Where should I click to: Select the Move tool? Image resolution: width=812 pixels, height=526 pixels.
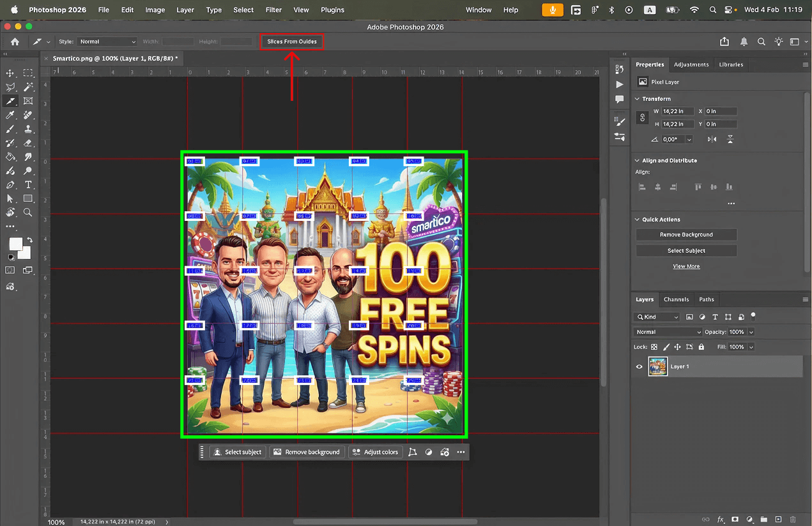10,73
